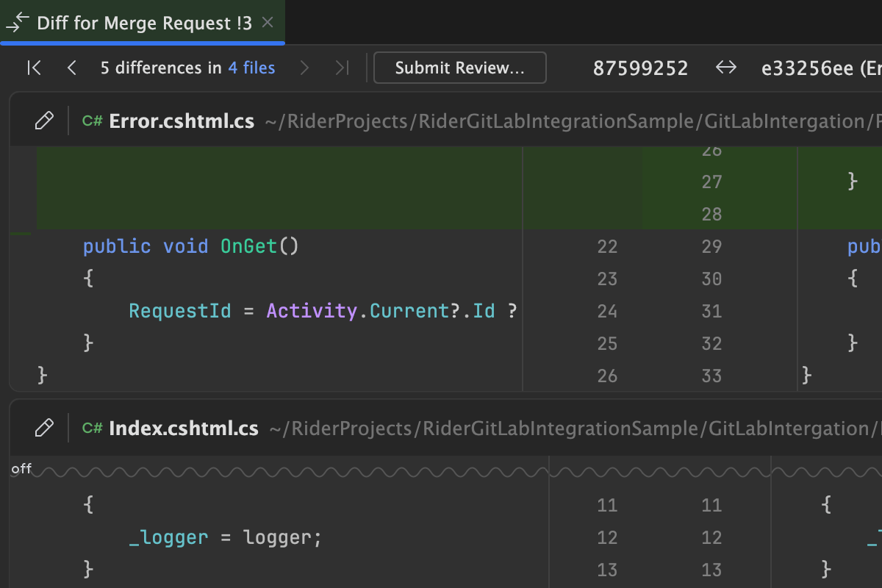Close the Diff for Merge Request !3 tab

tap(268, 23)
